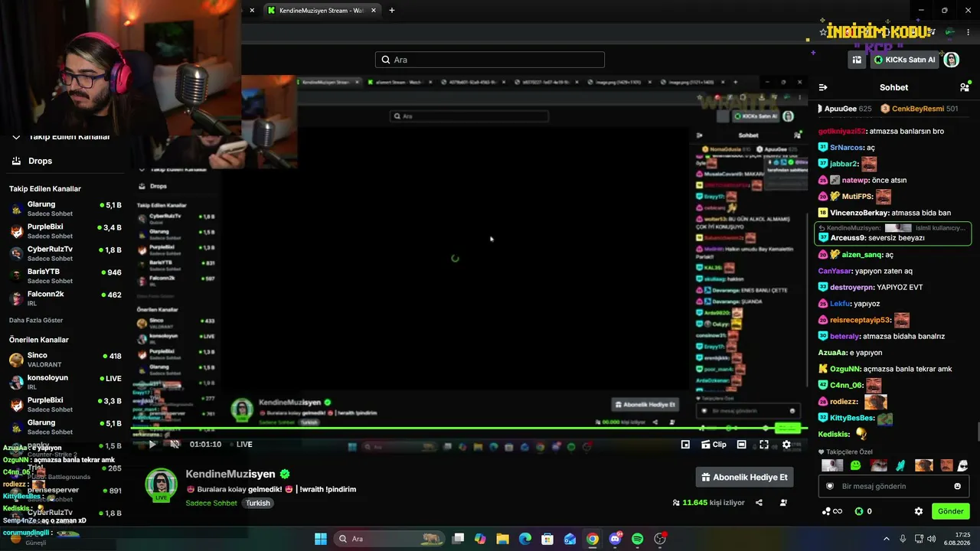Open konsoloyun recommended channel

(65, 382)
